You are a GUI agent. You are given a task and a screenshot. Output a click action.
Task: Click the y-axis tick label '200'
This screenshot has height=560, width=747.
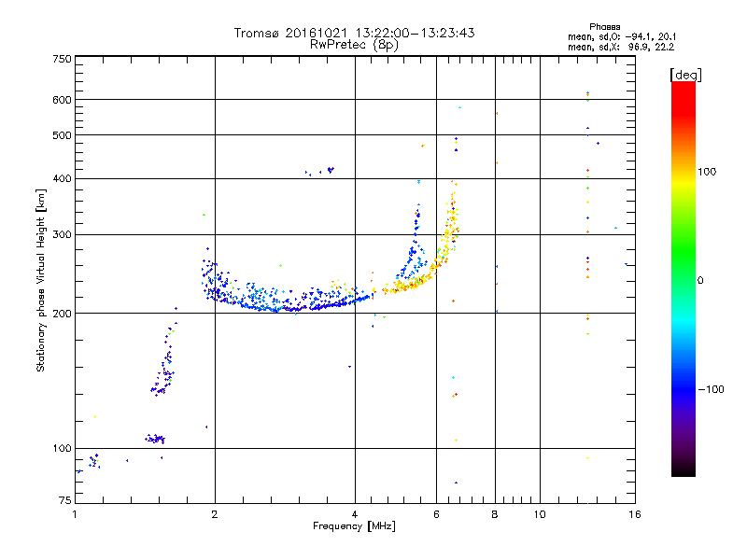tap(62, 314)
